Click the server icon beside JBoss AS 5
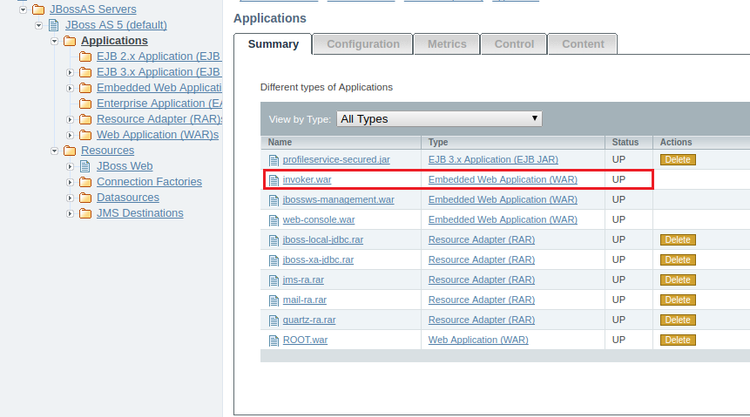Viewport: 750px width, 417px height. 54,24
